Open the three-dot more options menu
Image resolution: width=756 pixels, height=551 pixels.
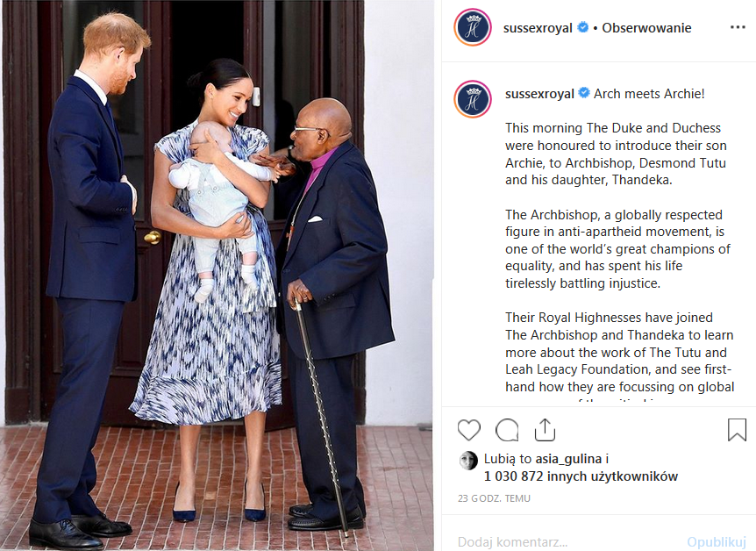point(738,27)
